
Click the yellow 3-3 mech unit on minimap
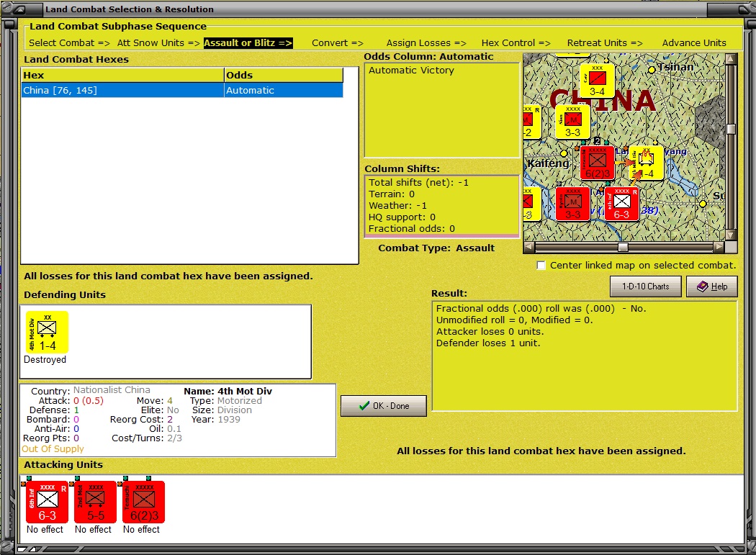point(572,122)
